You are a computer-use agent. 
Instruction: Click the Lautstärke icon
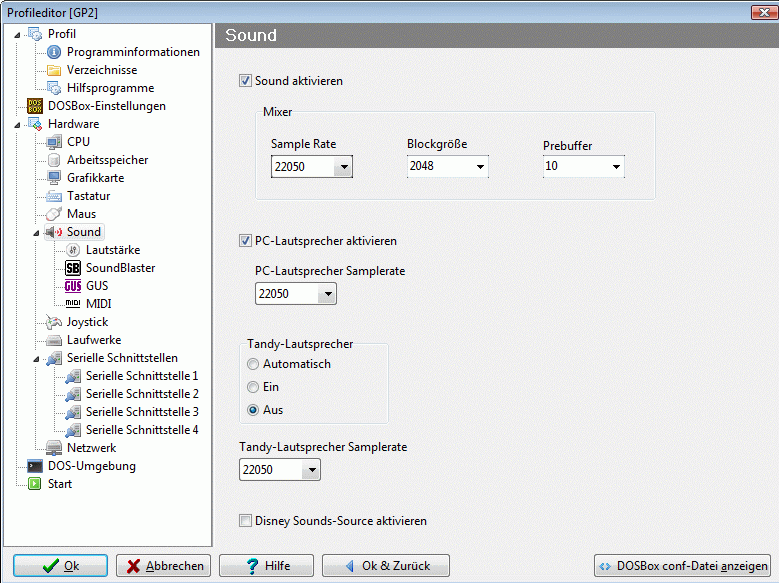point(73,250)
